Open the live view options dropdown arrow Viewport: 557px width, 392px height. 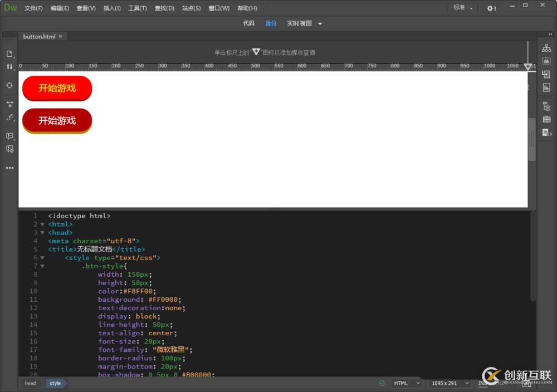(320, 23)
